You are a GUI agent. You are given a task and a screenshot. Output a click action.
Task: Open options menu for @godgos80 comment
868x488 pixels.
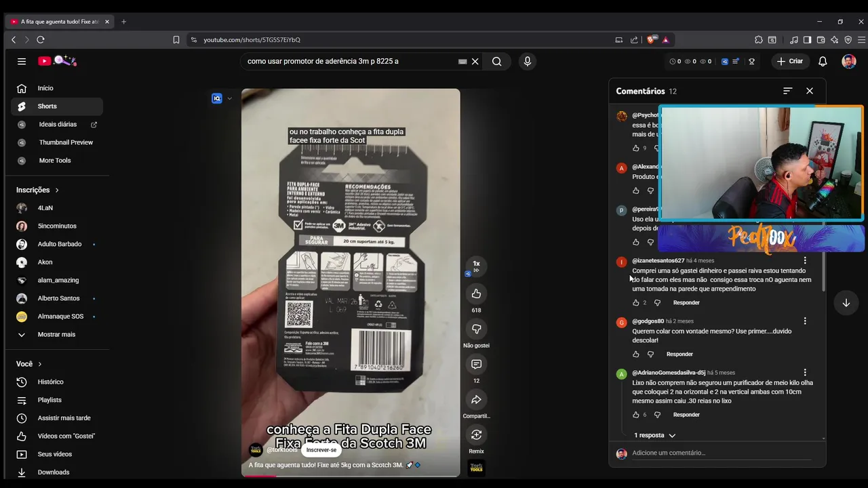coord(805,321)
